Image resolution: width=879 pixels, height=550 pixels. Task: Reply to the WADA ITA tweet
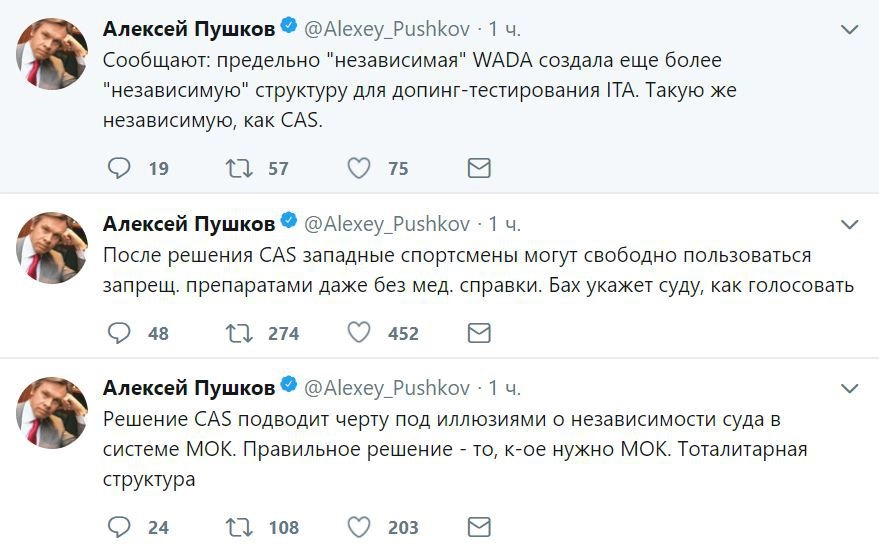point(119,168)
